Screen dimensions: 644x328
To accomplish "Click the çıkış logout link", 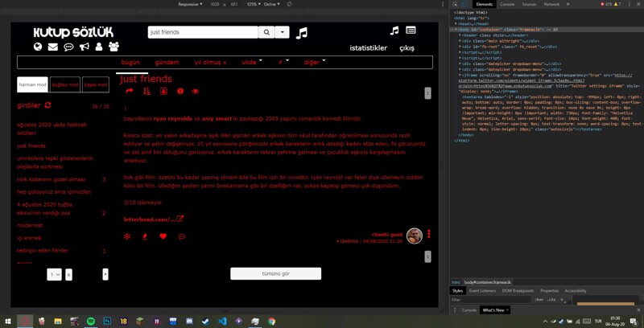I will [407, 48].
